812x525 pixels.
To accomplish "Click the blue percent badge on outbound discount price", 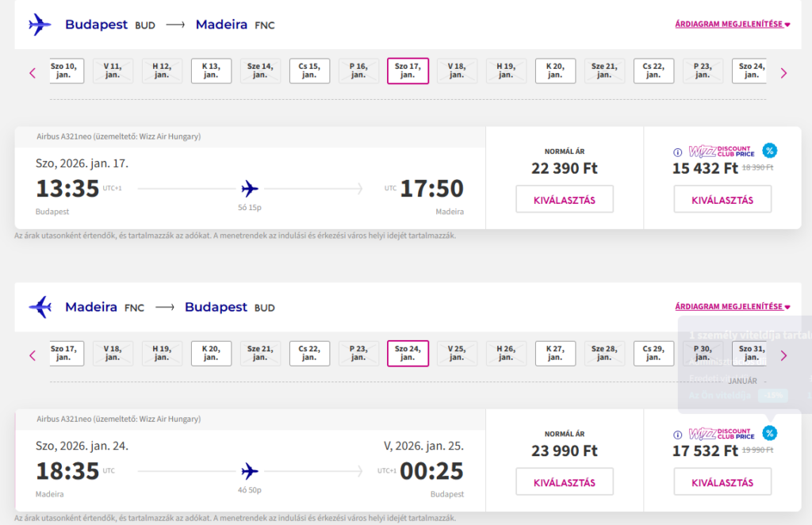I will 769,151.
